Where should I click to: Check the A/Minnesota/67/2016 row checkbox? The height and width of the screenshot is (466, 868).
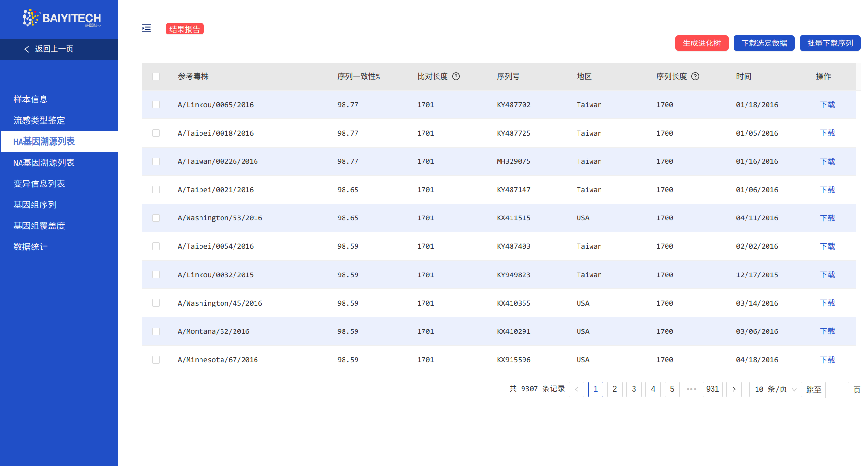156,360
